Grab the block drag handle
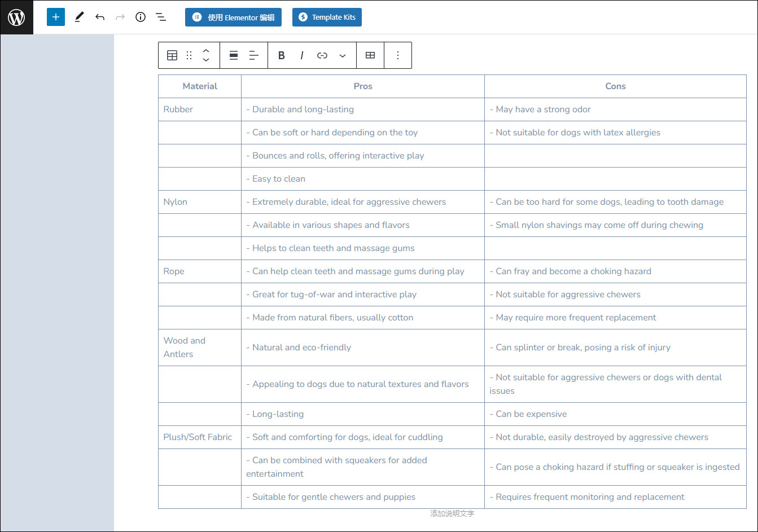Screen dimensions: 758x532 pos(189,55)
